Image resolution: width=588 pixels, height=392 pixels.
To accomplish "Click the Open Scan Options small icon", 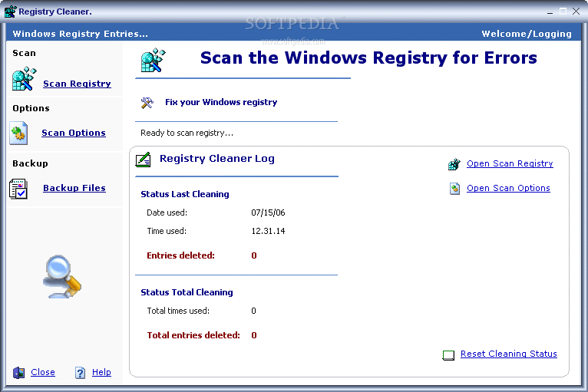I will [454, 189].
